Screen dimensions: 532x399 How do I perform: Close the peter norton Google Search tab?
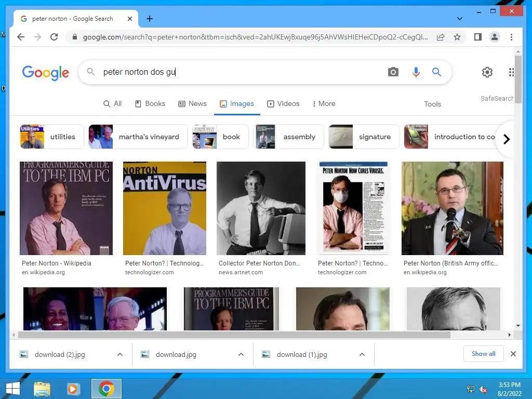tap(129, 19)
